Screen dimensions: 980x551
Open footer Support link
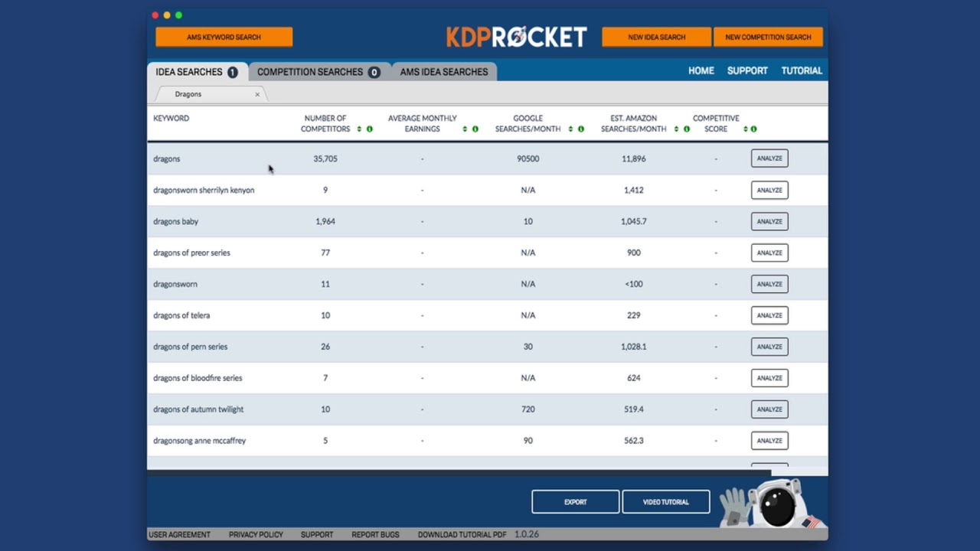coord(317,535)
